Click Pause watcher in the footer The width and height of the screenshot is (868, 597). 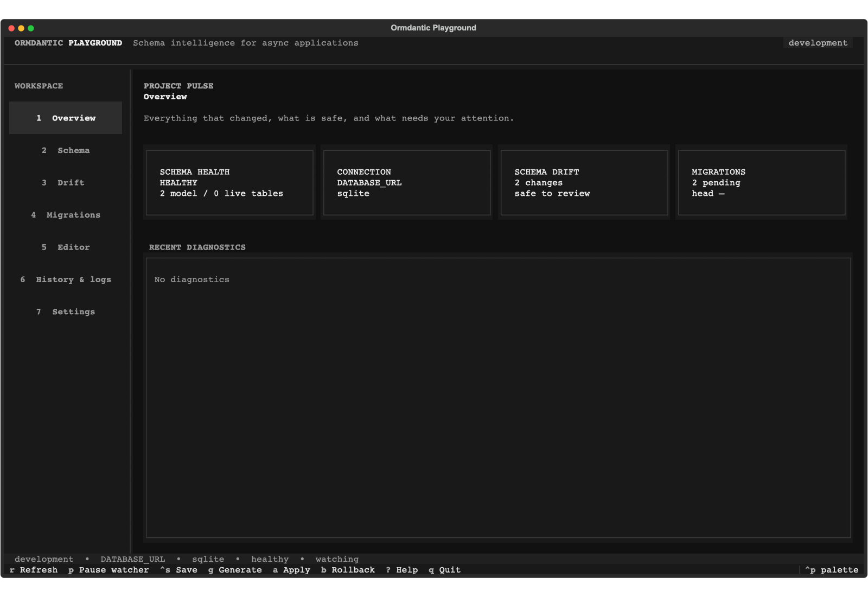click(x=108, y=570)
